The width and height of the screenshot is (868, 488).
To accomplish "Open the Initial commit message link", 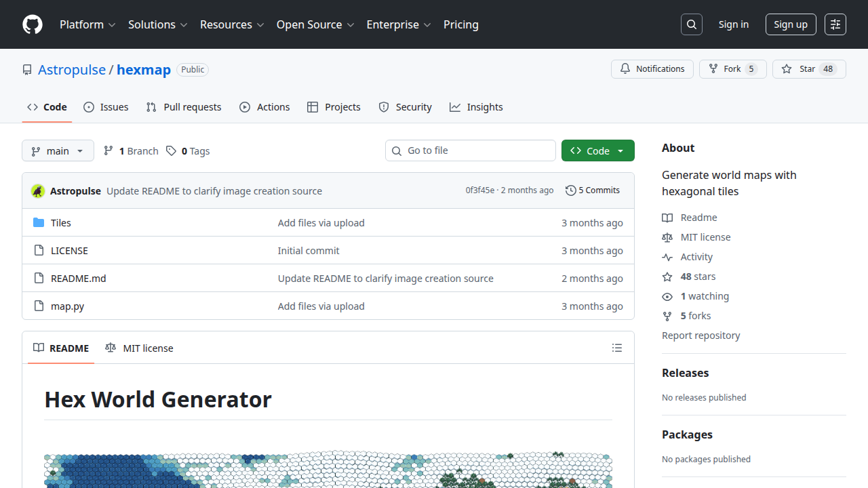I will click(309, 251).
